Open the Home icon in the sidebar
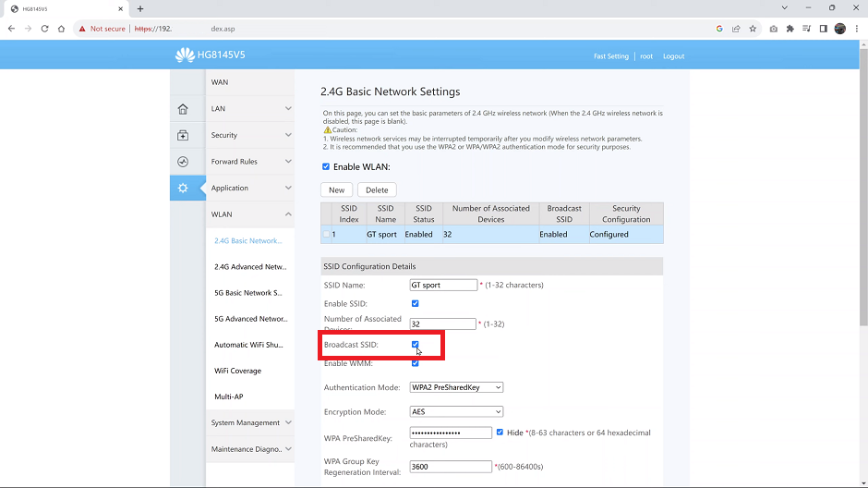 (183, 108)
